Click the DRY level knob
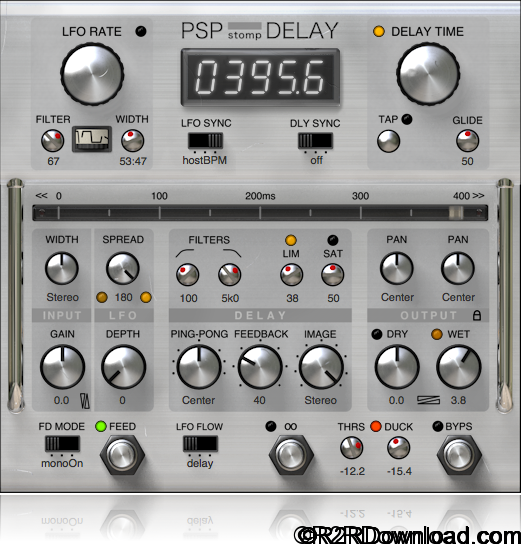Image resolution: width=521 pixels, height=544 pixels. tap(397, 367)
